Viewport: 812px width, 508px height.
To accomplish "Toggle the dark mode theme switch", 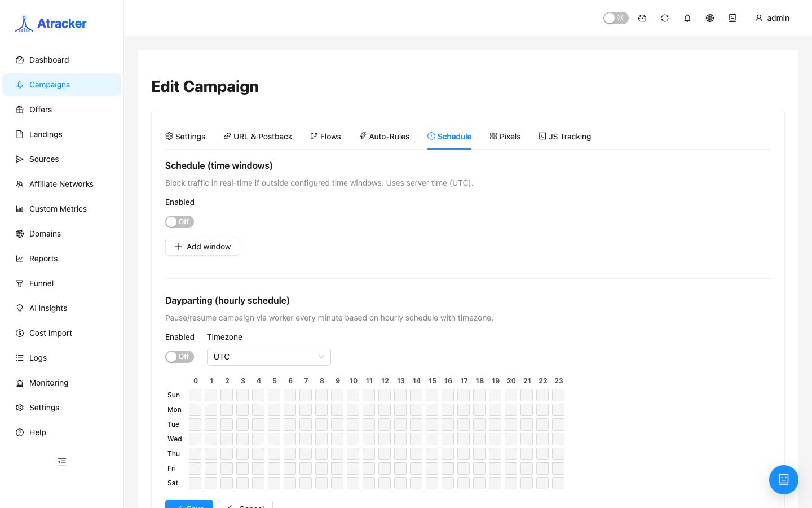I will [616, 18].
